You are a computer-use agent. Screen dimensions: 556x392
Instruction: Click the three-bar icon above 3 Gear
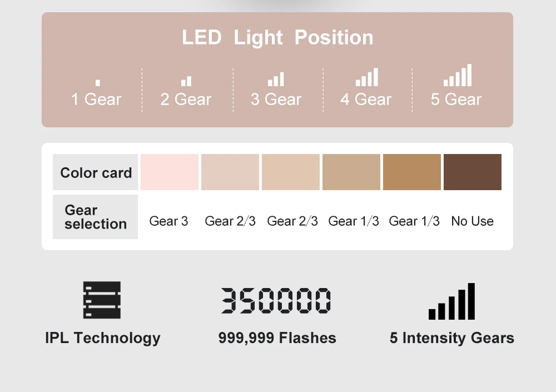pos(276,80)
